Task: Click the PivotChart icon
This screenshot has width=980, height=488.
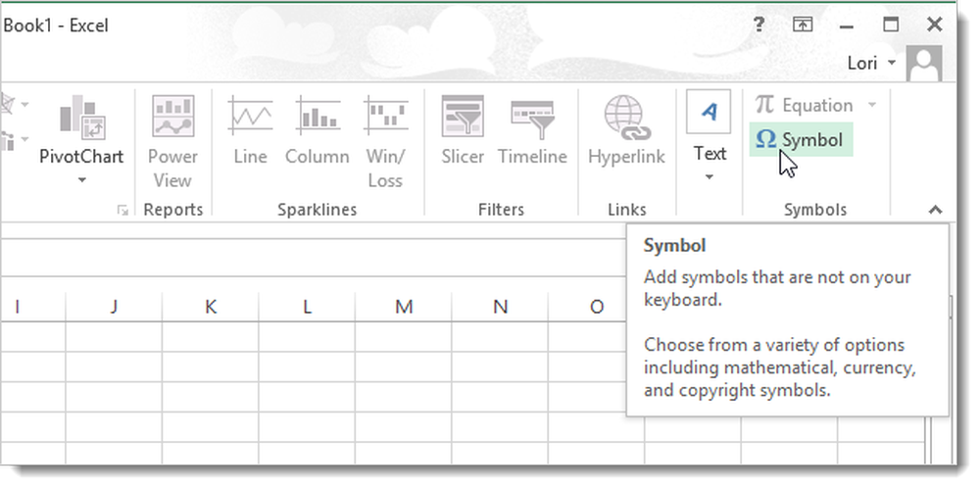Action: point(82,118)
